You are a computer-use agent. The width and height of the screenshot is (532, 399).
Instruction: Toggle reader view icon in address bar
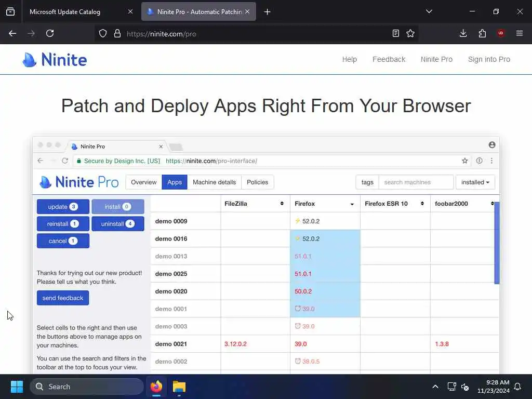pyautogui.click(x=395, y=33)
